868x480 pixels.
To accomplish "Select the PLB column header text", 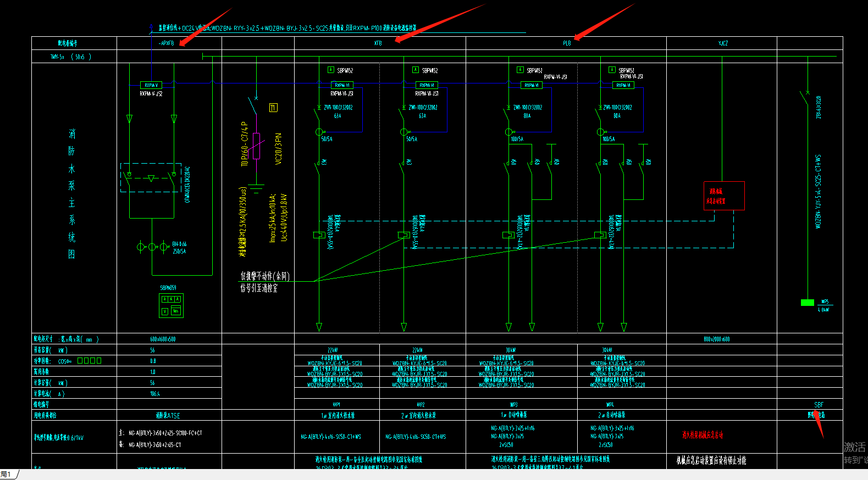I will (x=567, y=43).
